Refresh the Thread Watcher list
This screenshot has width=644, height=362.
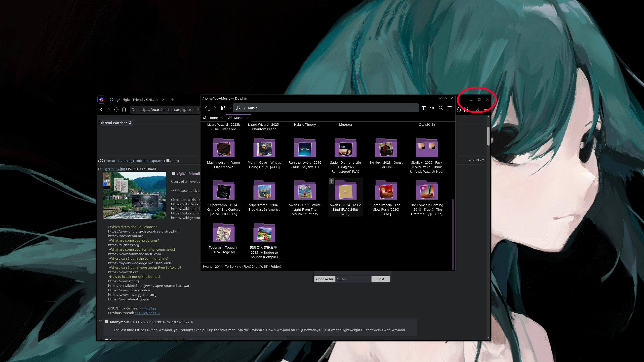click(x=130, y=123)
